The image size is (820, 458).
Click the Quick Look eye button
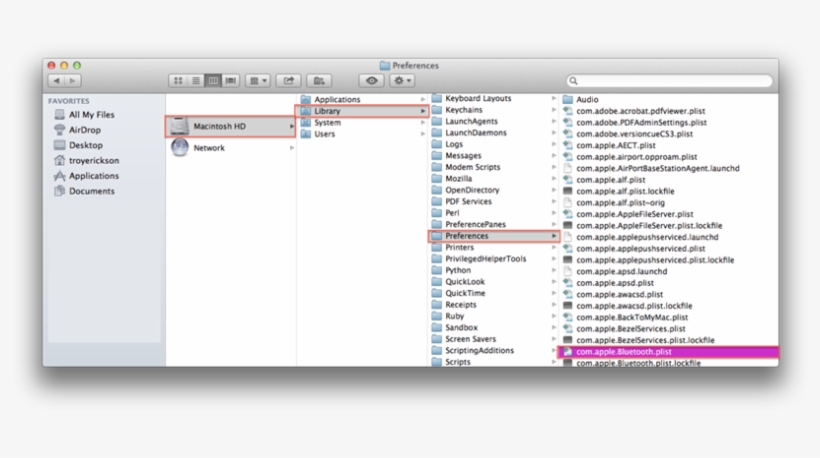point(372,81)
